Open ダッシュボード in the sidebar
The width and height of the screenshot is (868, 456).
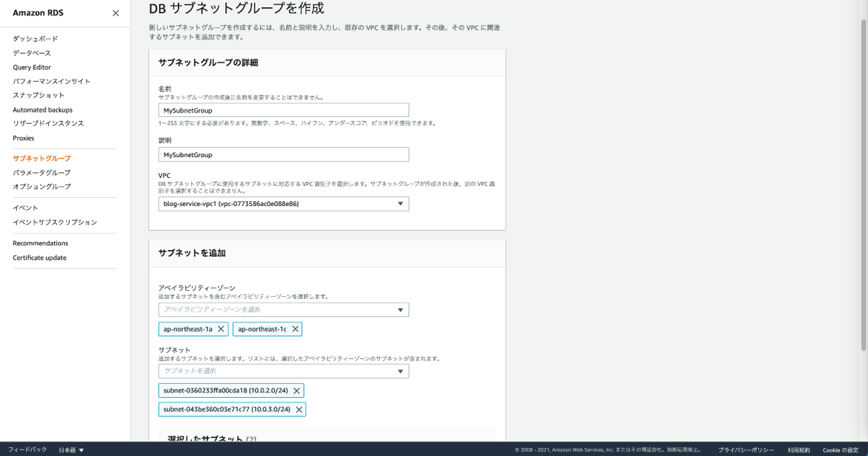(35, 39)
